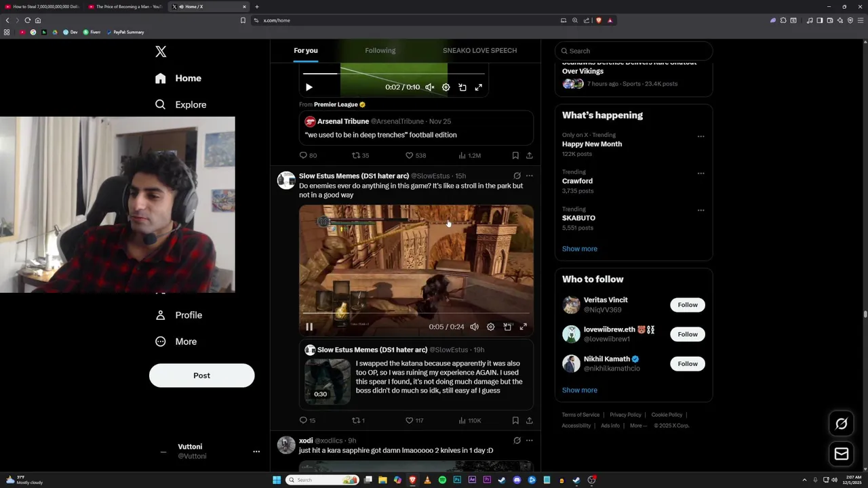This screenshot has width=868, height=488.
Task: View analytics showing 110K views
Action: coord(469,420)
